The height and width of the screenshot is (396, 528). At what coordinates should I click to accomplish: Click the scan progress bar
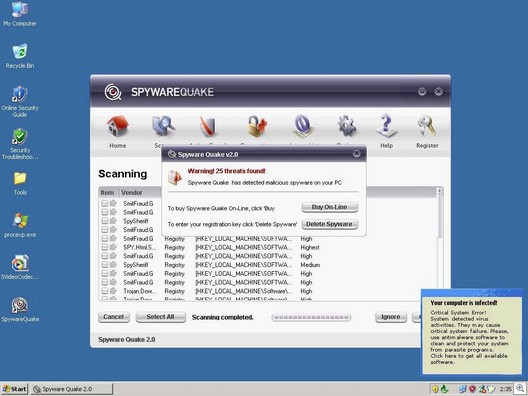311,317
